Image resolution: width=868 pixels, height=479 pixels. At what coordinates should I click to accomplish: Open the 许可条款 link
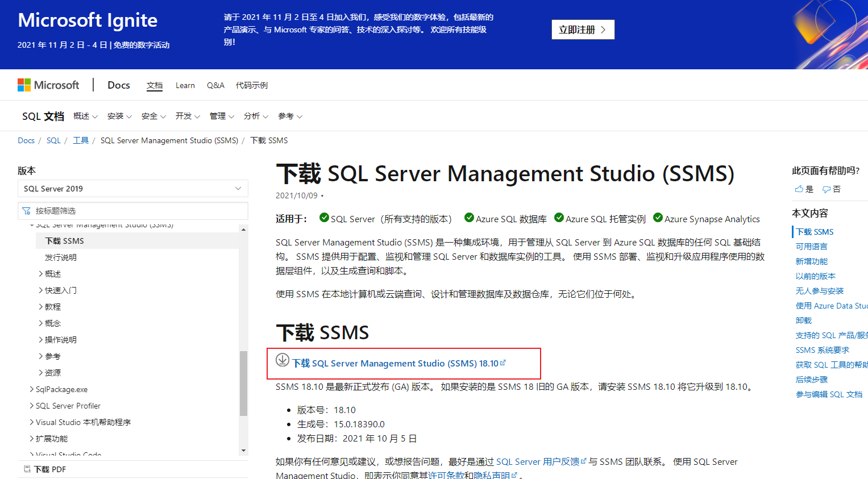coord(446,475)
